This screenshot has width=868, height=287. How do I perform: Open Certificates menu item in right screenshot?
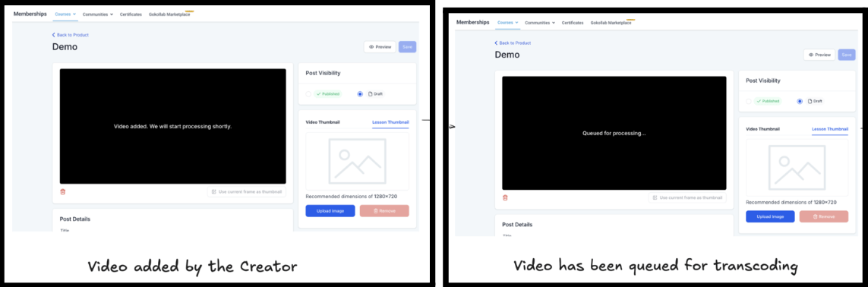[x=573, y=23]
